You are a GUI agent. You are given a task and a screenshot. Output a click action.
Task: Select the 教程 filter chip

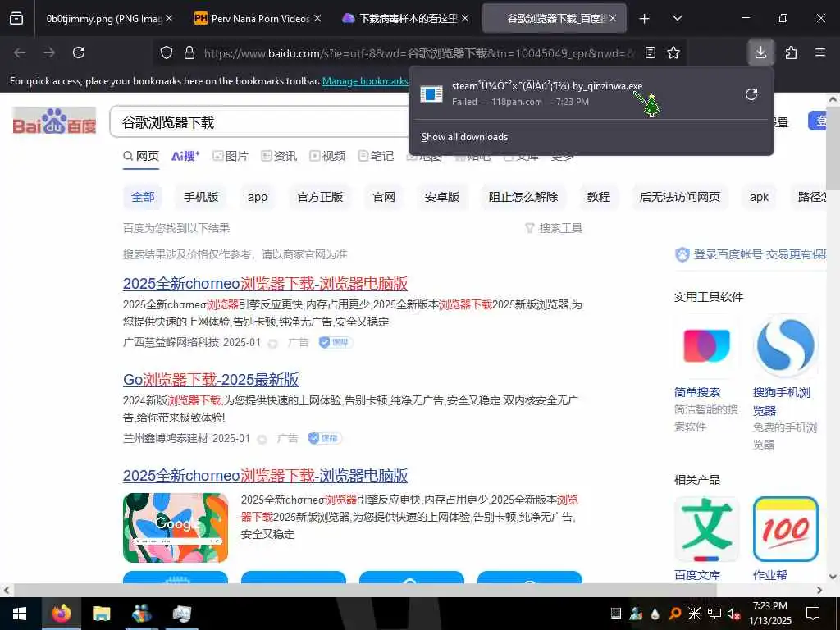[x=598, y=197]
